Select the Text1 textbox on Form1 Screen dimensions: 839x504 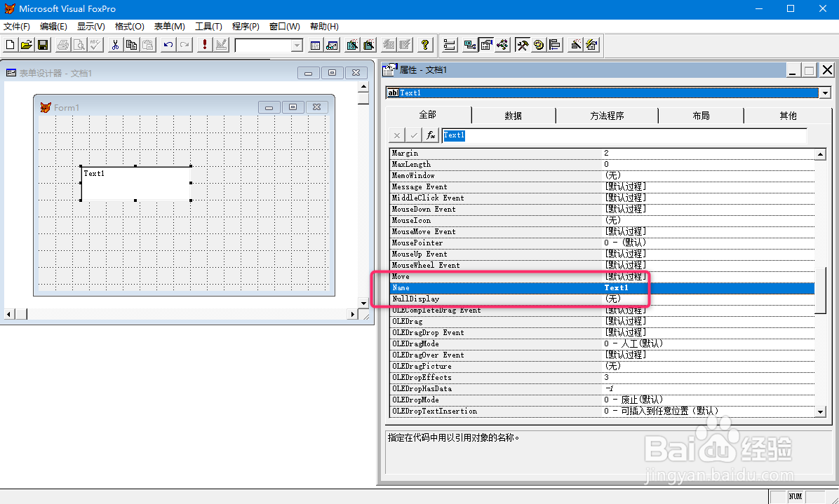pos(136,184)
